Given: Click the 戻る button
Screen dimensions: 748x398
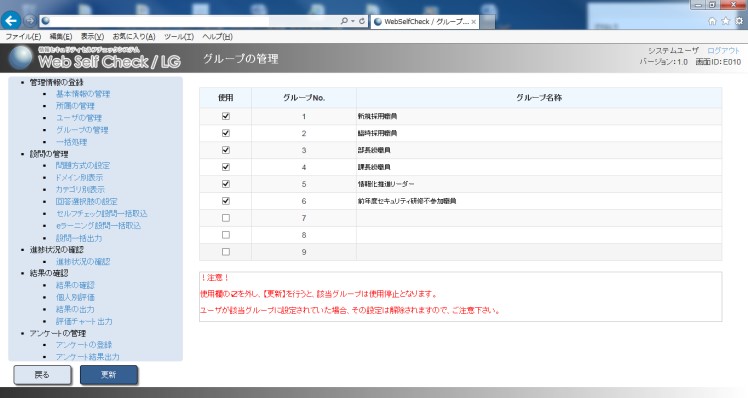Looking at the screenshot, I should tap(42, 375).
